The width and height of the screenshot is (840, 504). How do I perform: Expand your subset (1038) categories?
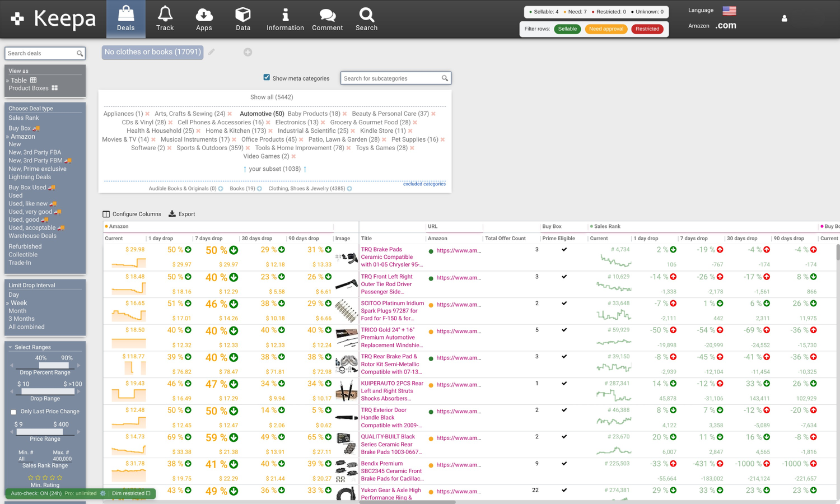pyautogui.click(x=274, y=169)
